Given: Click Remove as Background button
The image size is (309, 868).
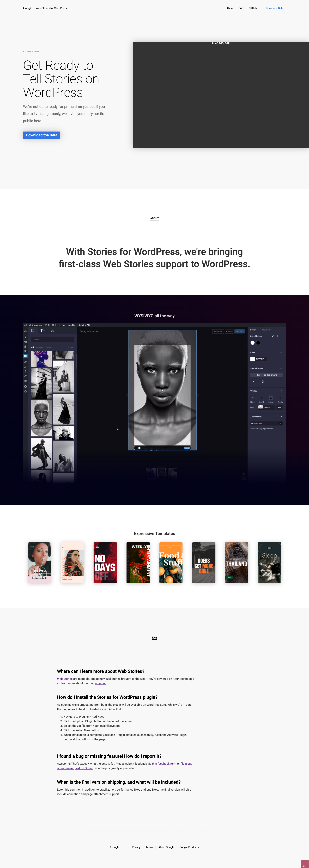Looking at the screenshot, I should [267, 375].
